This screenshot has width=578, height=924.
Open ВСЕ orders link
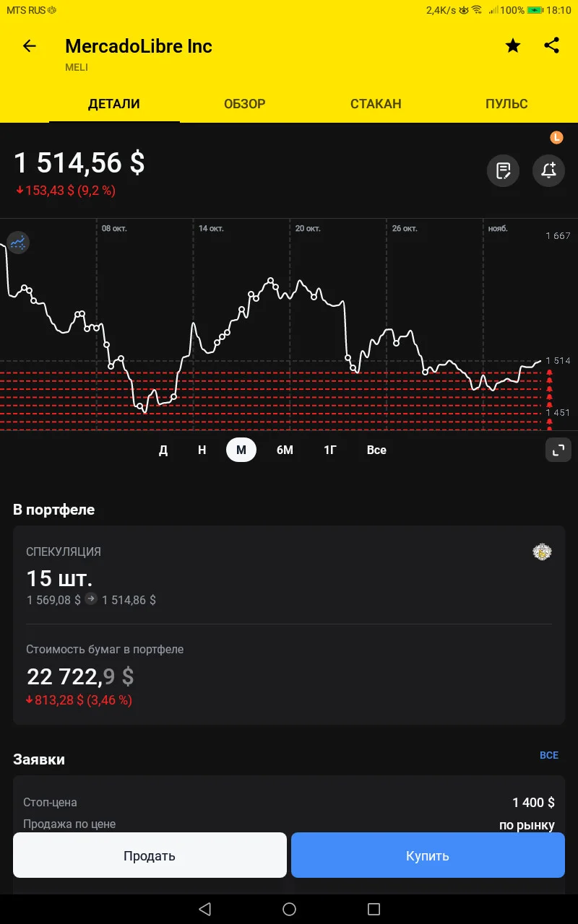pyautogui.click(x=549, y=755)
